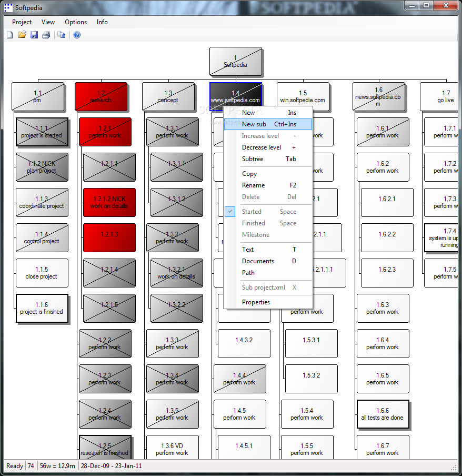
Task: Open a project file with the folder icon
Action: [22, 35]
